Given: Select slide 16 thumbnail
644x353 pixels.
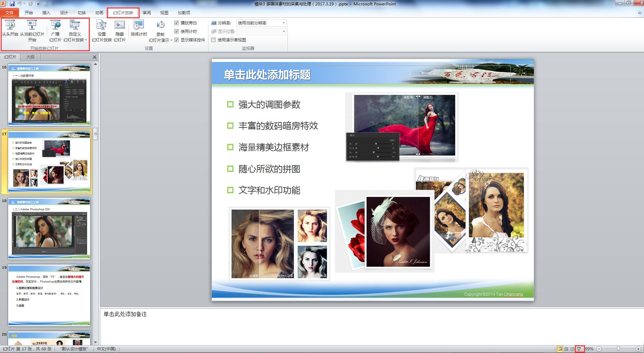Looking at the screenshot, I should [49, 95].
